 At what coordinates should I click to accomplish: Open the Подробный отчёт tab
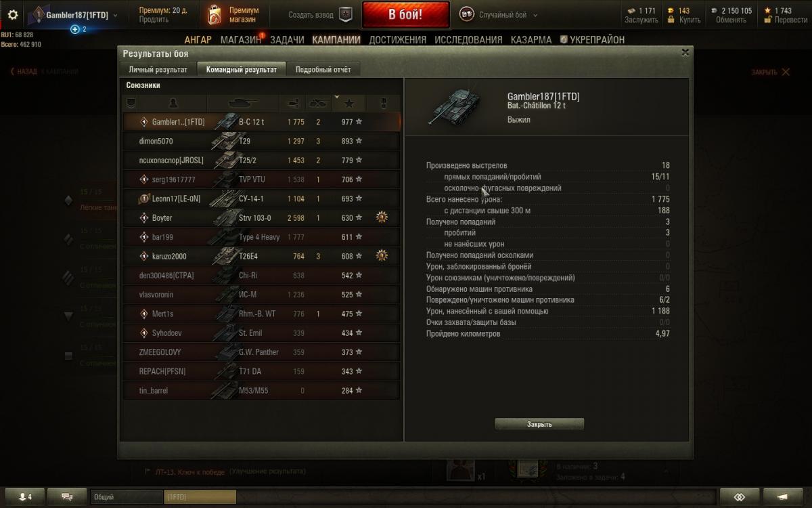tap(323, 69)
